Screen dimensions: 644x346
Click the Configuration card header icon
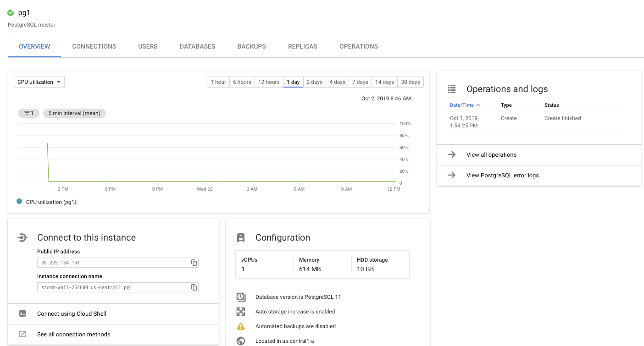click(x=241, y=237)
